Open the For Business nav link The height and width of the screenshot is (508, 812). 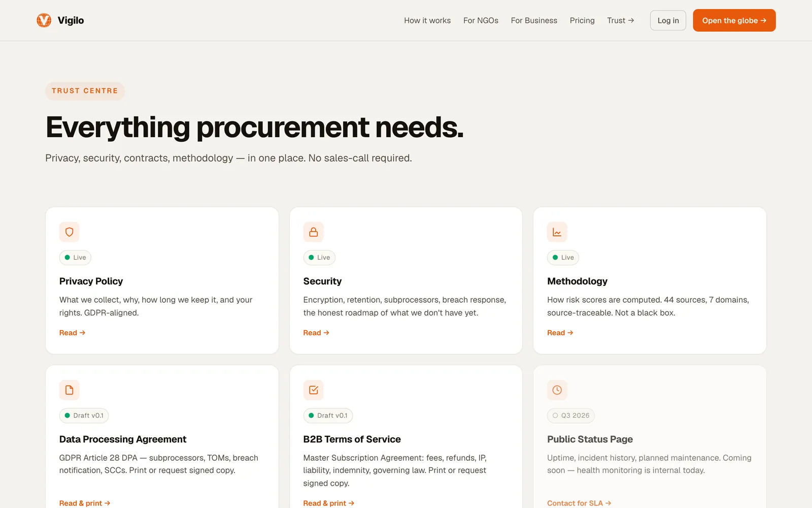tap(534, 20)
